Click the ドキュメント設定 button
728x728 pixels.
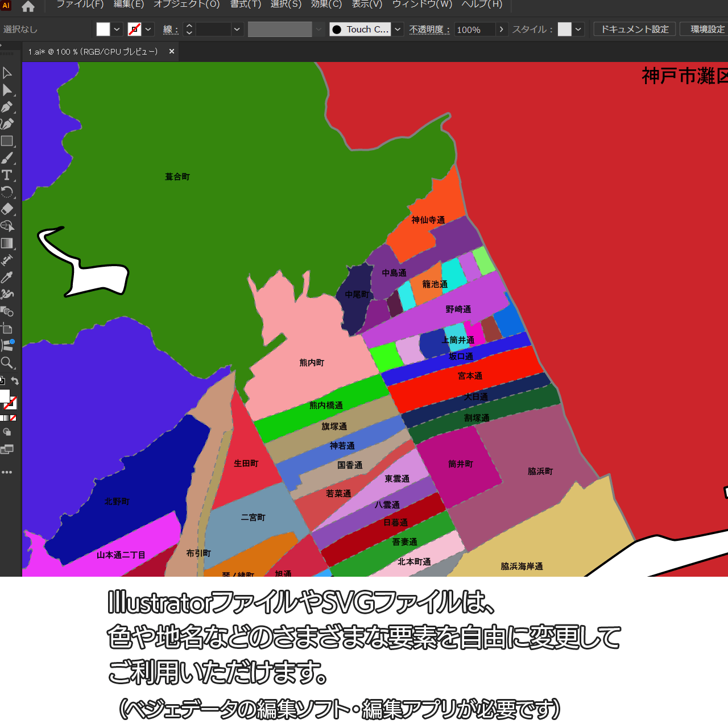[635, 30]
